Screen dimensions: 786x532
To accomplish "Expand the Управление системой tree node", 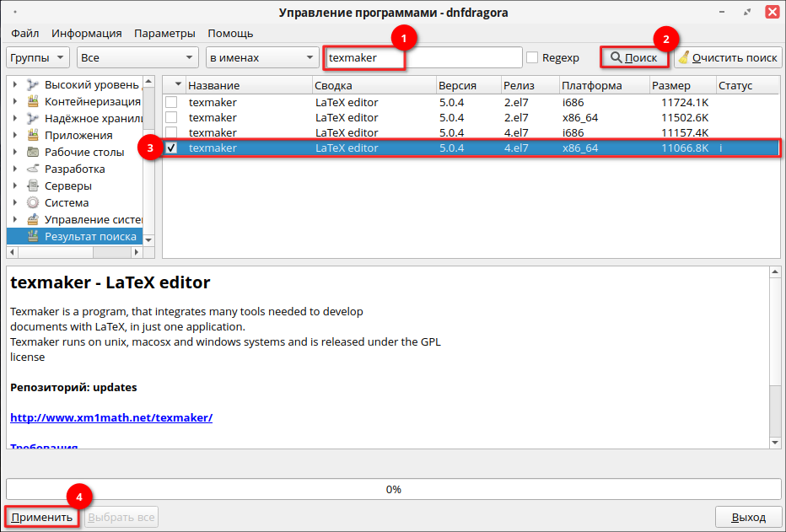I will click(15, 219).
